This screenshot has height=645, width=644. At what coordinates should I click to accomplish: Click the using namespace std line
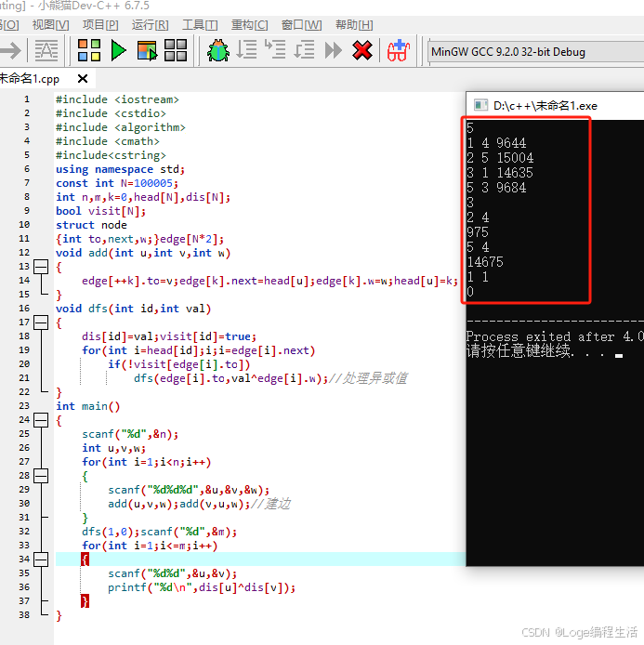(121, 169)
